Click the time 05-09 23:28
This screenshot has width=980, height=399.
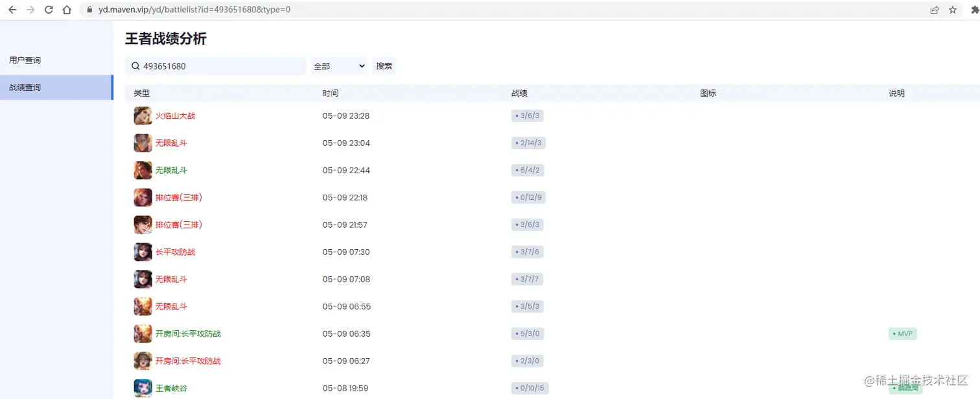click(346, 115)
